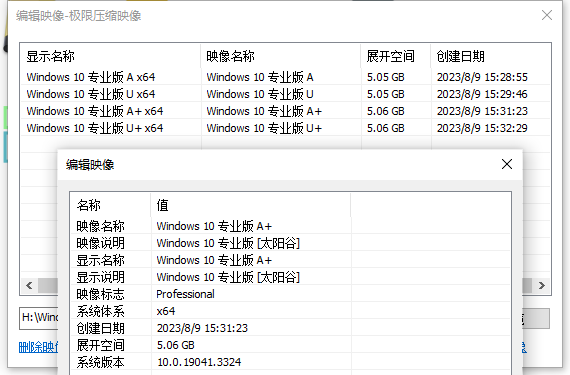Click the 显示说明 property label

(100, 277)
